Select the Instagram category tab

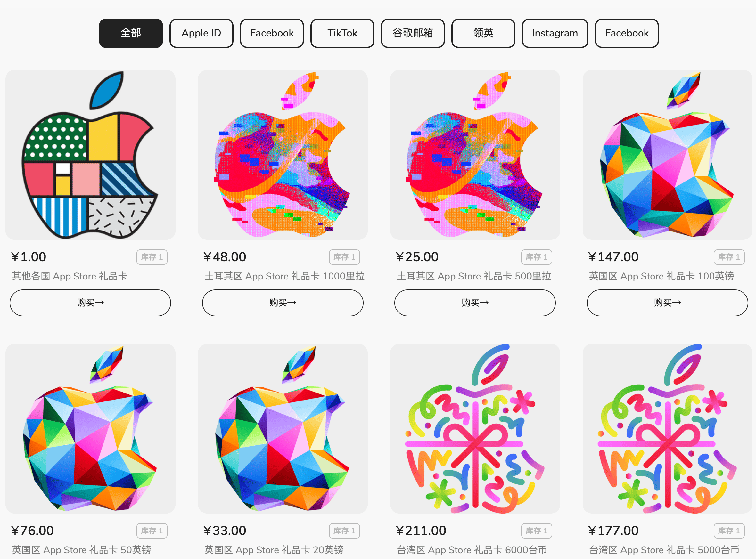pos(555,33)
